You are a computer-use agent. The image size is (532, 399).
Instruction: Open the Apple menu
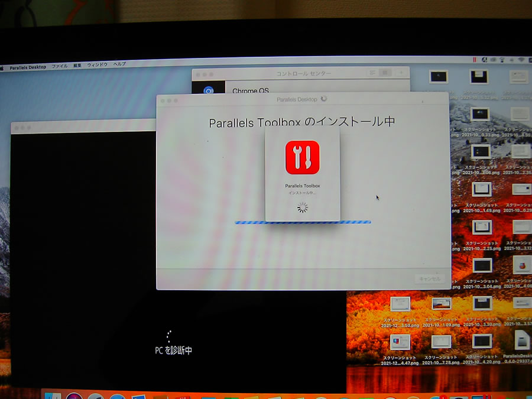click(2, 68)
